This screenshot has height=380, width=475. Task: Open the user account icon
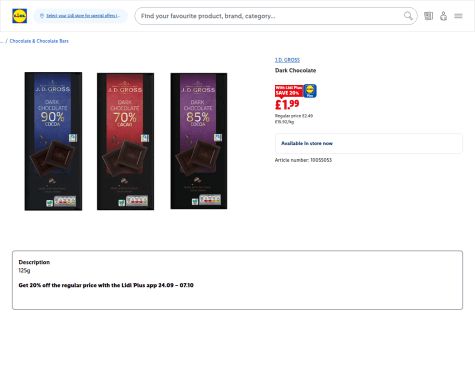pos(443,16)
